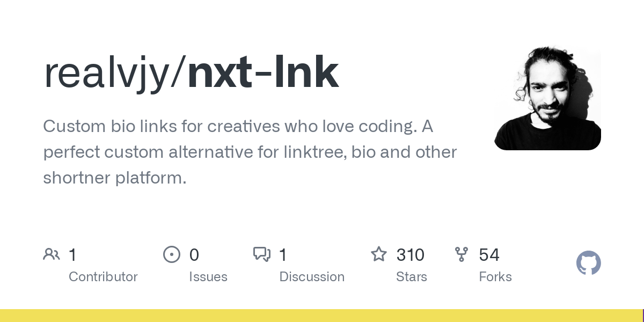Click the "Contributor" label
The height and width of the screenshot is (322, 644).
click(x=103, y=277)
